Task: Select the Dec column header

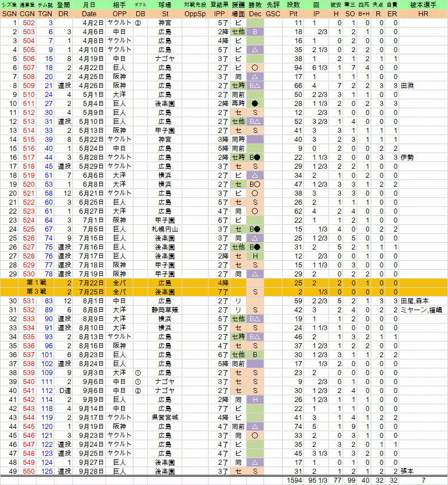Action: [x=255, y=14]
